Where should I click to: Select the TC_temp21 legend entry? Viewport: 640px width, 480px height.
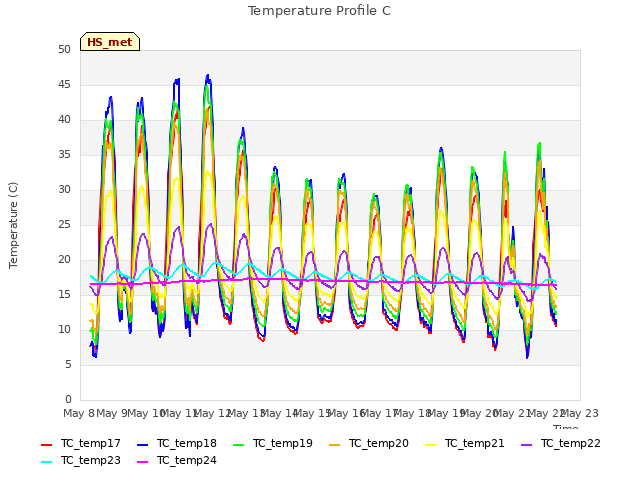point(464,444)
